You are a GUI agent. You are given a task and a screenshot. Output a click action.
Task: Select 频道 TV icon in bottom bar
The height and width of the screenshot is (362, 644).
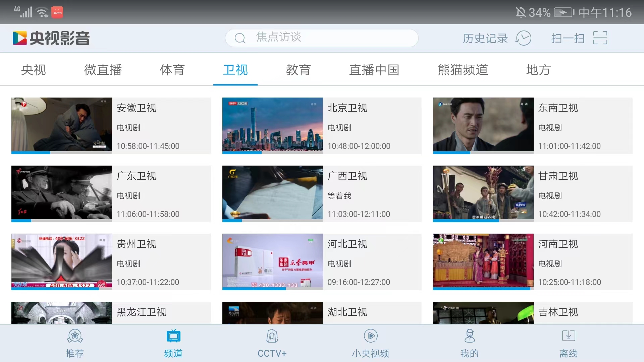(x=173, y=336)
